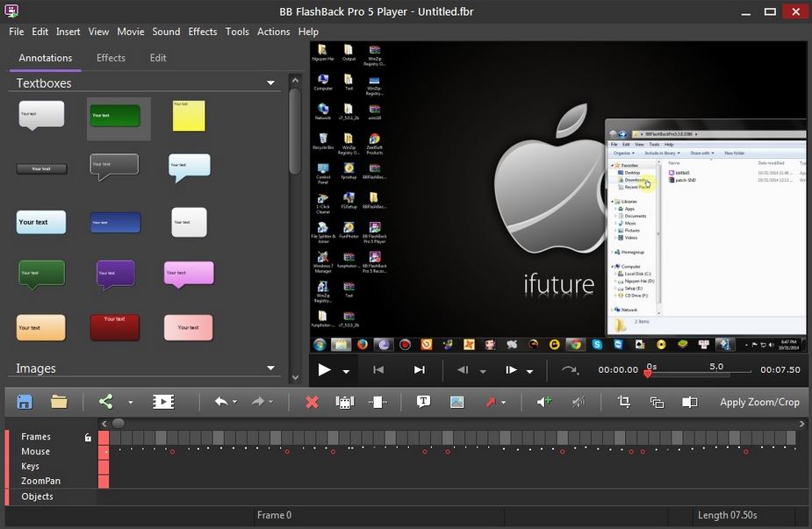The image size is (812, 529).
Task: Step back one frame
Action: pos(463,369)
